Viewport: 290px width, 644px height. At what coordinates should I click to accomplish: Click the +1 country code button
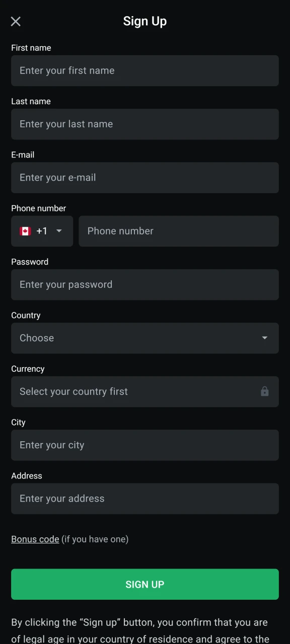[42, 231]
